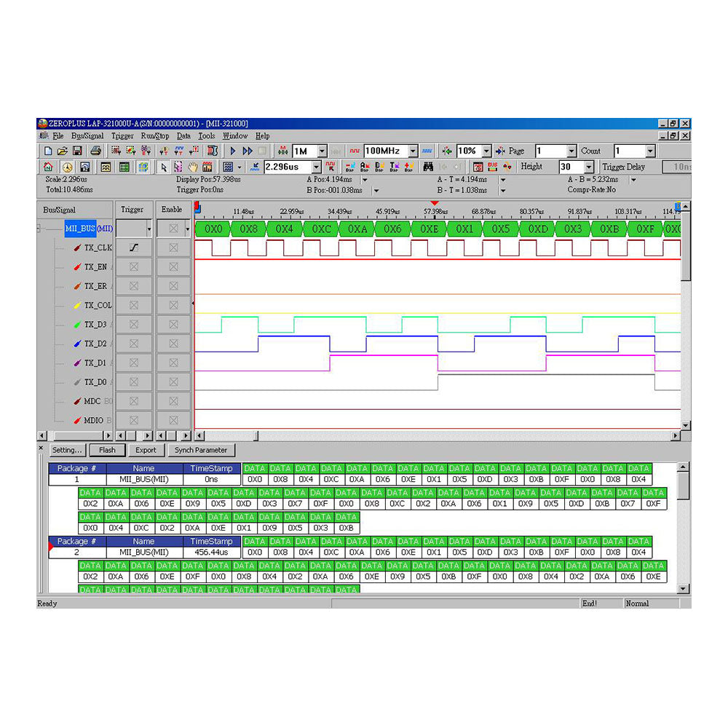Toggle Enable checkbox for TX_CLK signal
728x728 pixels.
tap(173, 248)
